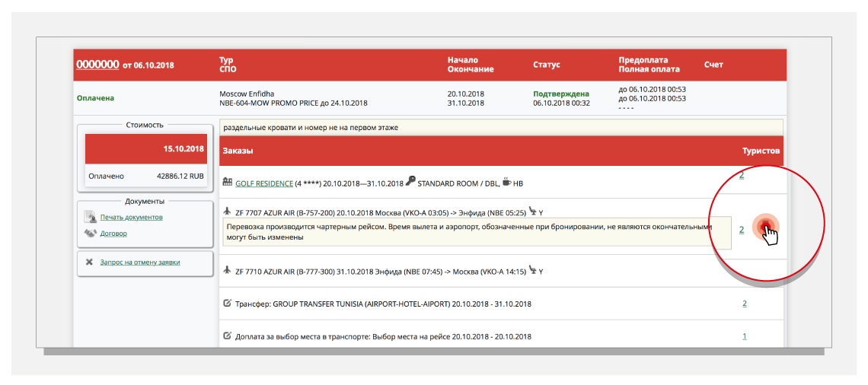Click the coffee cup meal icon before HB
Screen dimensions: 868x385
507,182
